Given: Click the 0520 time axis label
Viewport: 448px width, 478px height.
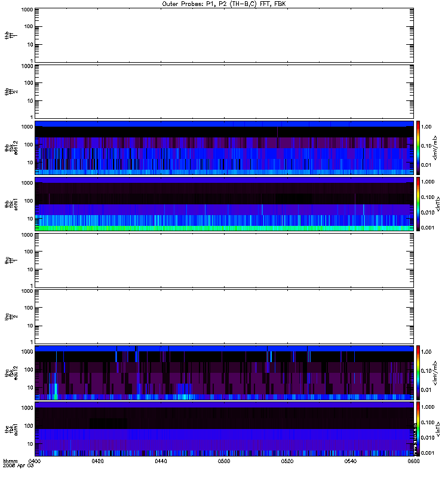Looking at the screenshot, I should click(287, 461).
